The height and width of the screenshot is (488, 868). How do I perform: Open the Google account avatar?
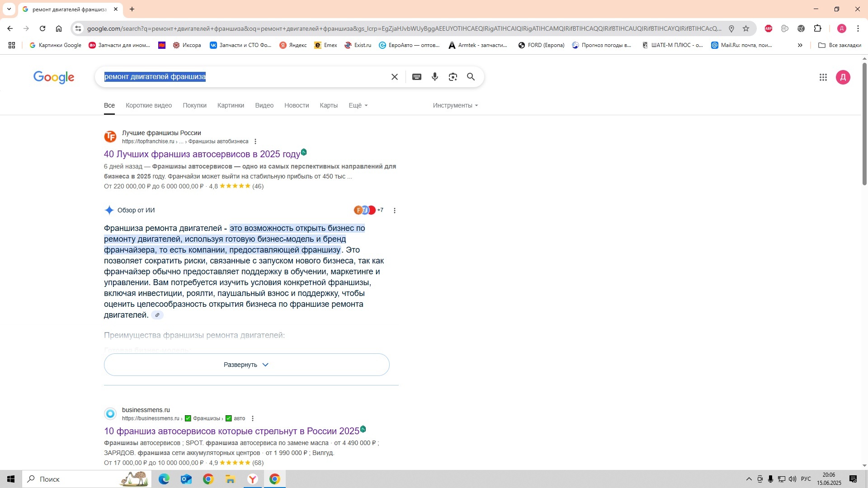pos(843,77)
